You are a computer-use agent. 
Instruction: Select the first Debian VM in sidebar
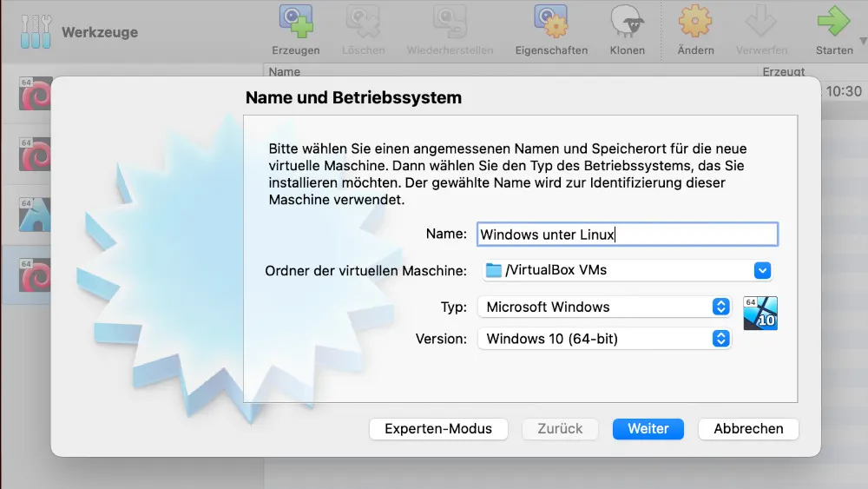[x=36, y=93]
